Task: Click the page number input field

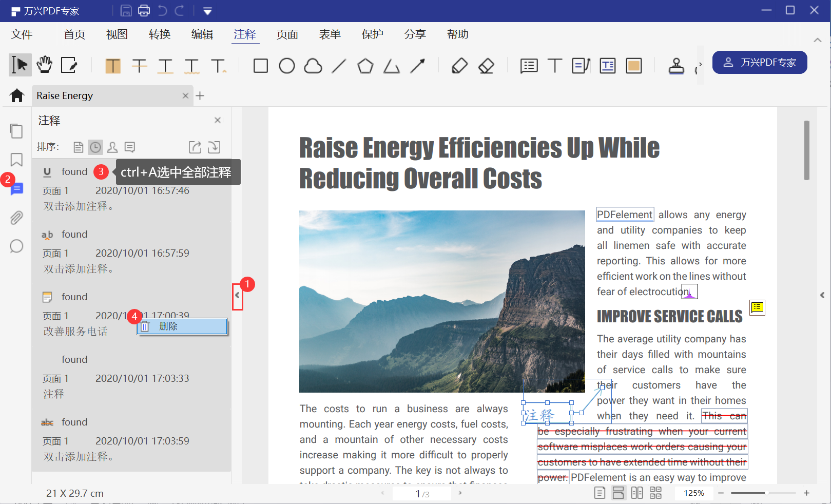Action: point(418,494)
